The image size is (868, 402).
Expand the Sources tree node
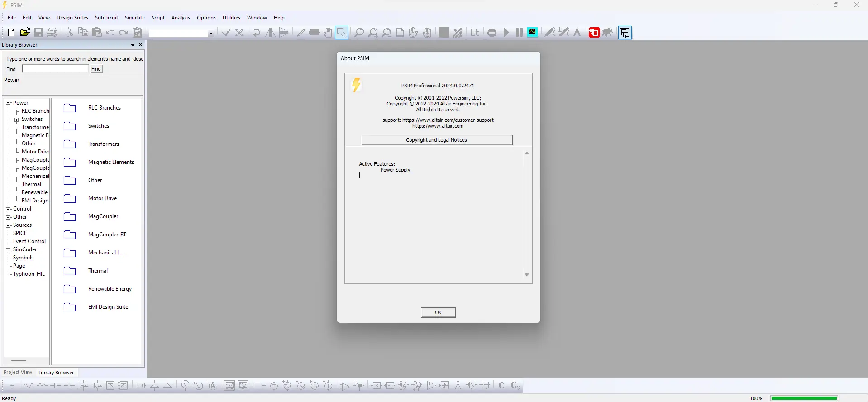coord(8,225)
